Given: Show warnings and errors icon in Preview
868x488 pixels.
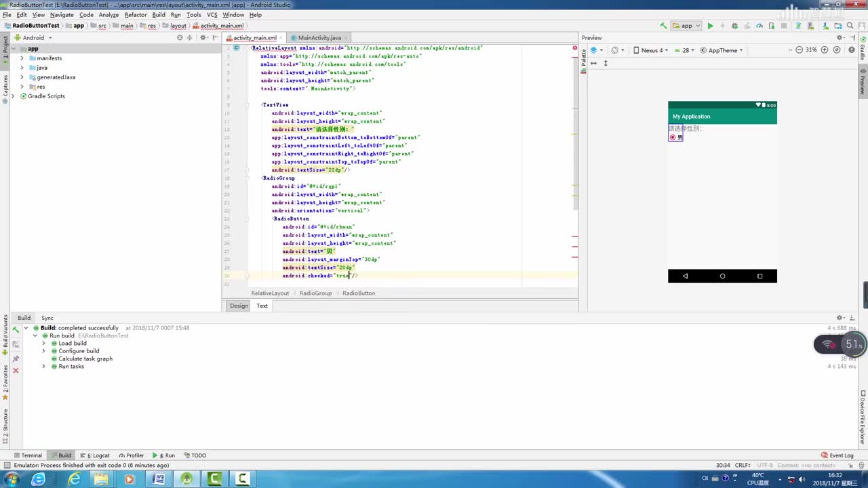Looking at the screenshot, I should click(x=852, y=49).
